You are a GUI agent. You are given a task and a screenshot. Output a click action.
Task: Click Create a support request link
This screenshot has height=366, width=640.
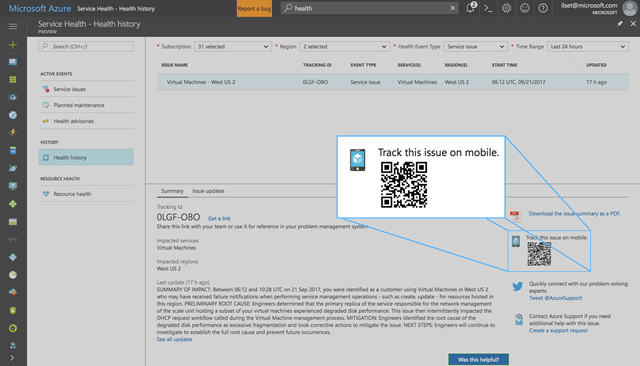(558, 331)
